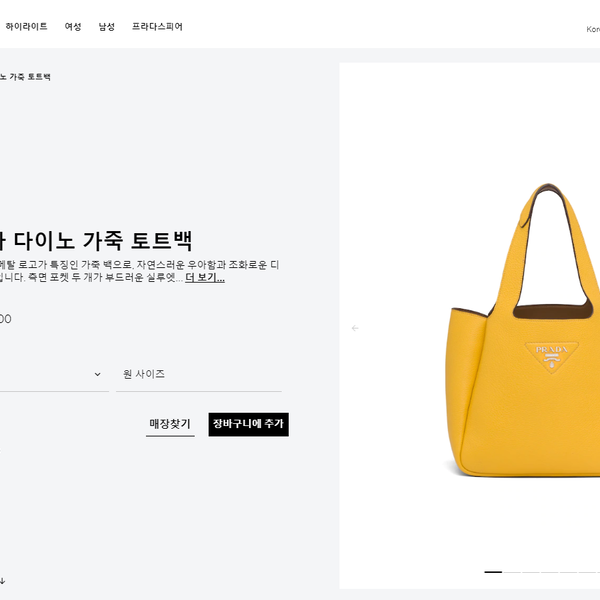The image size is (600, 600).
Task: Open the 남성 navigation menu
Action: pos(107,26)
